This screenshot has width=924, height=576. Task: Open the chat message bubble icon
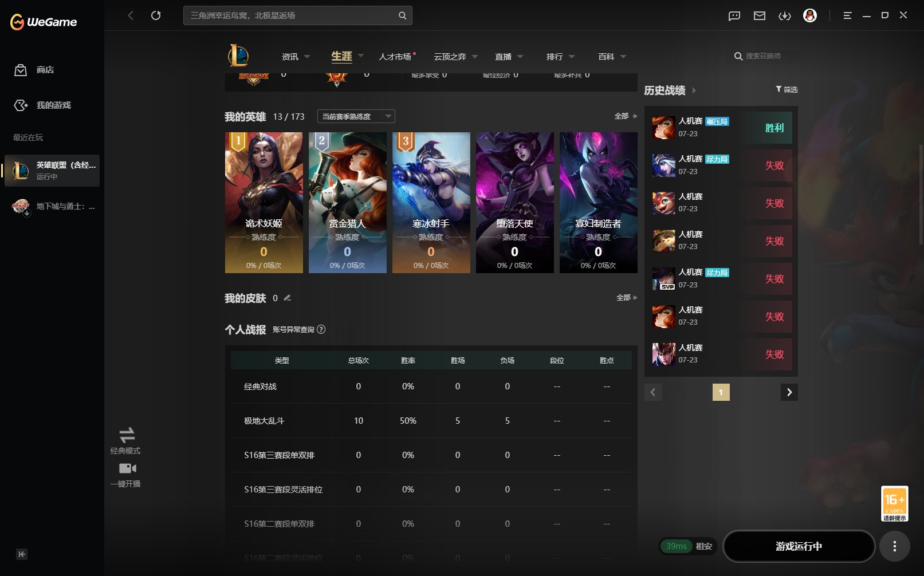(734, 16)
